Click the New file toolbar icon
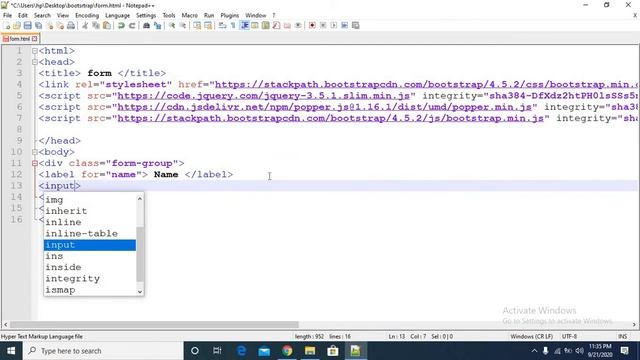This screenshot has width=640, height=360. point(7,25)
